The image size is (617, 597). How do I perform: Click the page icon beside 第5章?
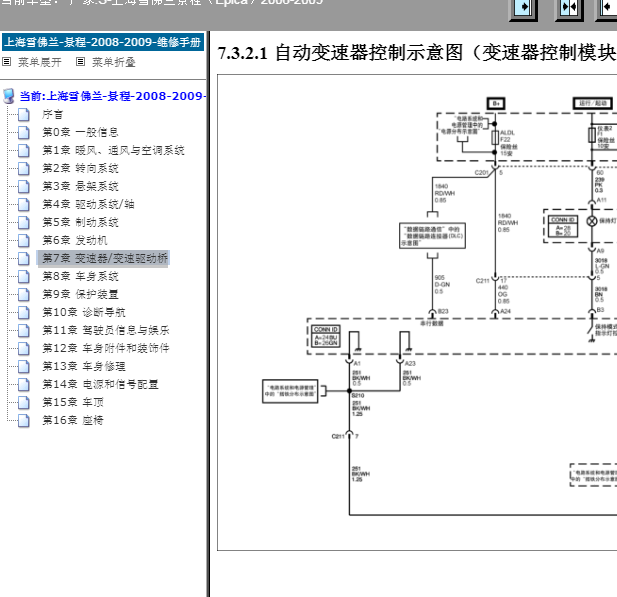point(24,222)
